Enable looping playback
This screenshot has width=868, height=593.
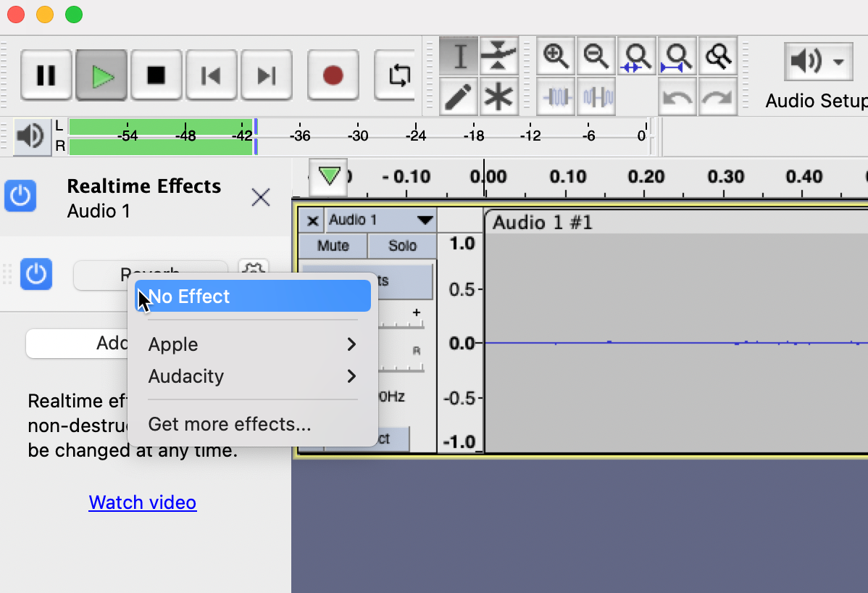point(395,75)
